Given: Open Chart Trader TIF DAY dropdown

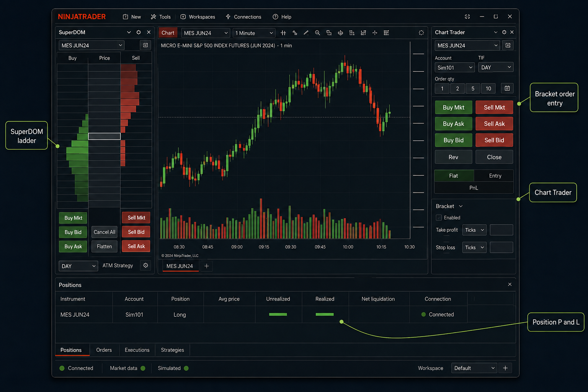Looking at the screenshot, I should coord(496,67).
